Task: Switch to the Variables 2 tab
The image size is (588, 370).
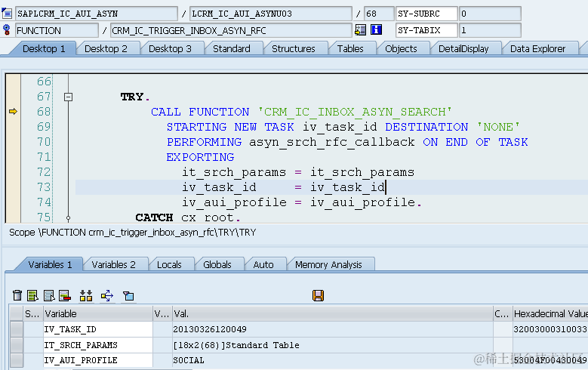Action: pyautogui.click(x=114, y=264)
